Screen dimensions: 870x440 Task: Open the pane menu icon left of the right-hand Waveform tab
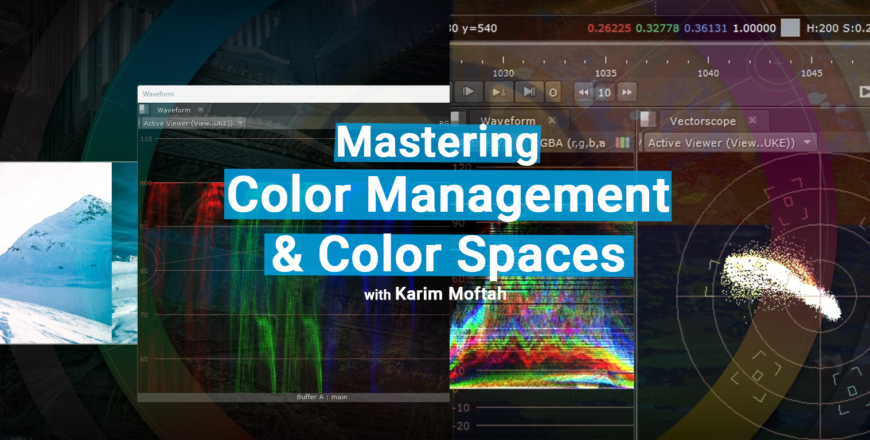[x=458, y=119]
